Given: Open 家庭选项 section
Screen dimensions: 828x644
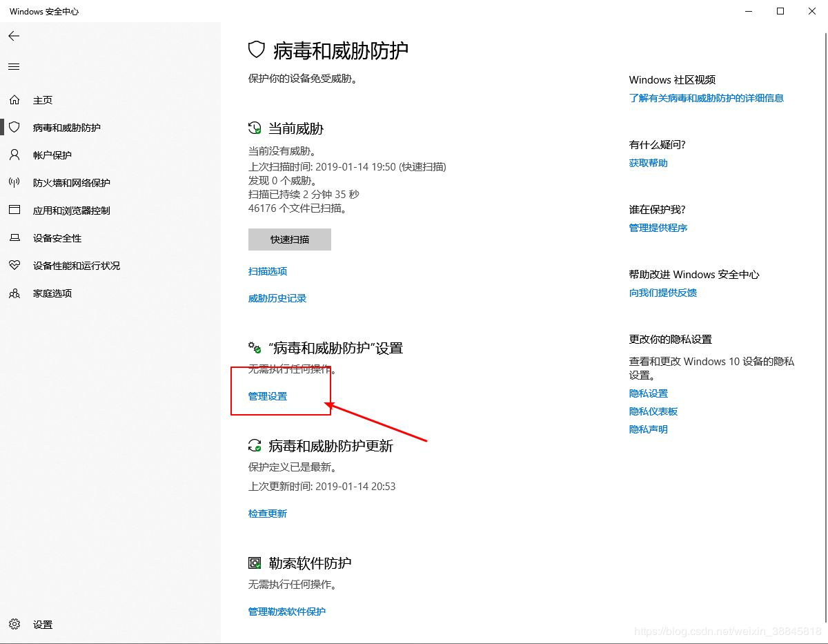Looking at the screenshot, I should pyautogui.click(x=52, y=293).
